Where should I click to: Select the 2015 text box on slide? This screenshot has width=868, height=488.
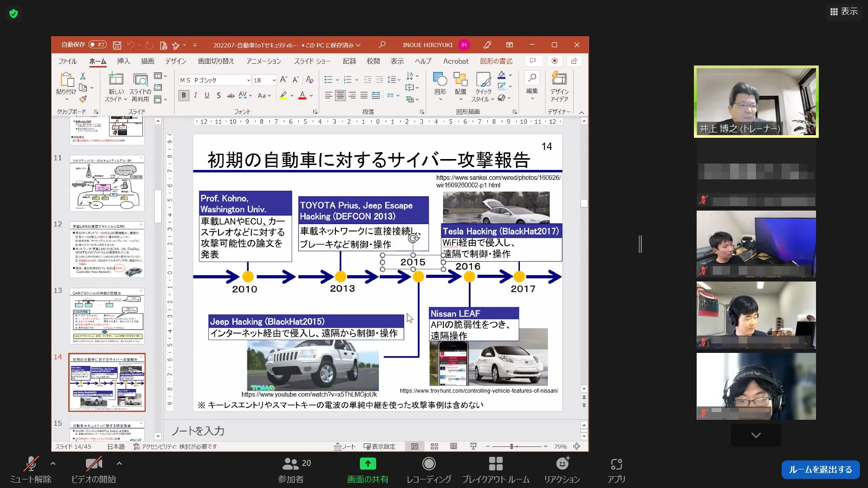click(413, 262)
